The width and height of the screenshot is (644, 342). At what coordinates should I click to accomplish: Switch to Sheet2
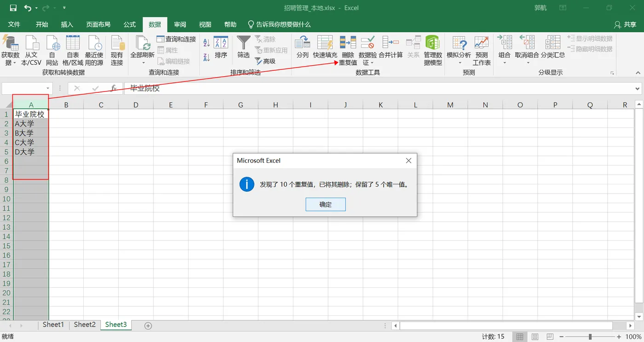click(85, 325)
